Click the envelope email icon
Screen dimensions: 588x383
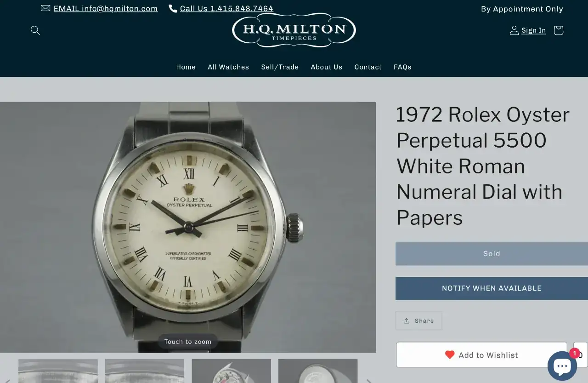tap(45, 8)
